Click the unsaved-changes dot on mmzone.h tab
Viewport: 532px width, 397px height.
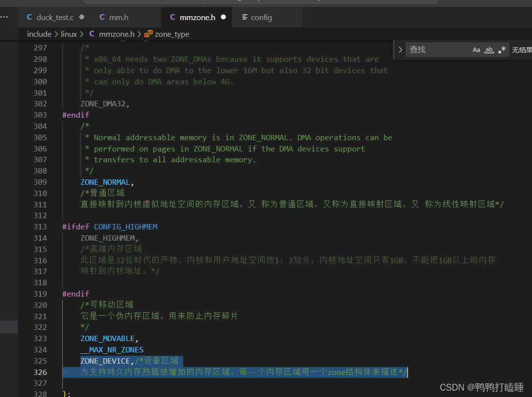[x=223, y=17]
